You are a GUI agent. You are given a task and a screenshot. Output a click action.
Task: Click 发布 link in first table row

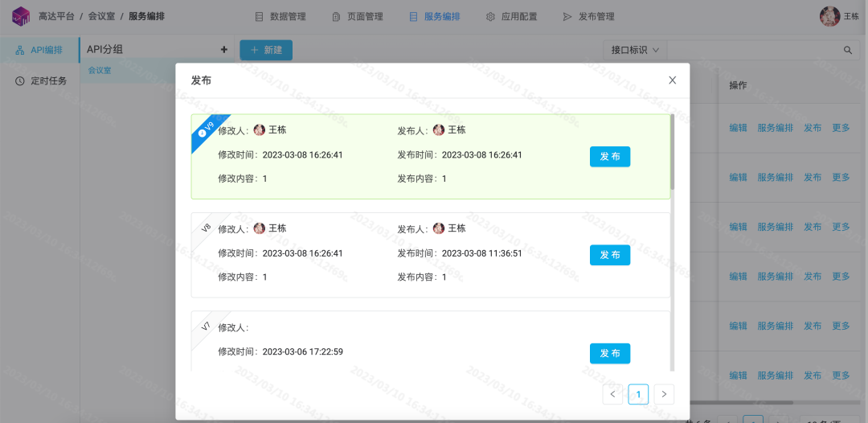(813, 128)
